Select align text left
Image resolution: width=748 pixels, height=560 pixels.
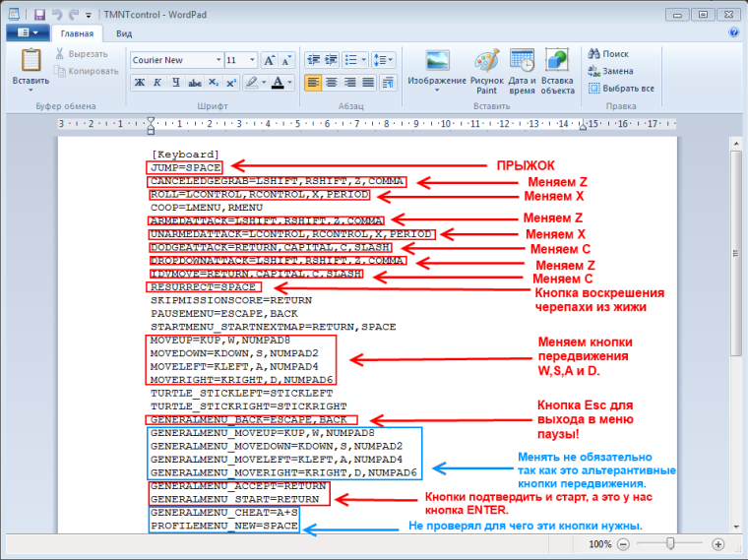(x=313, y=83)
